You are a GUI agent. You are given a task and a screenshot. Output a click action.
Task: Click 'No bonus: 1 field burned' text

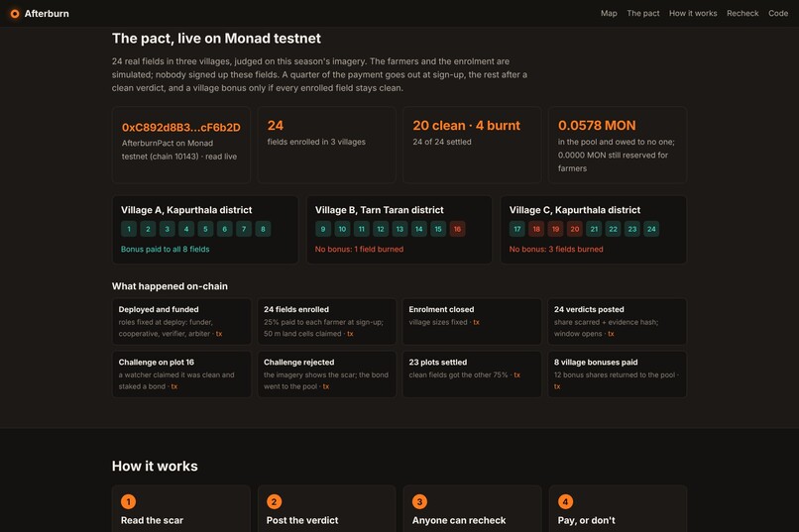point(359,250)
